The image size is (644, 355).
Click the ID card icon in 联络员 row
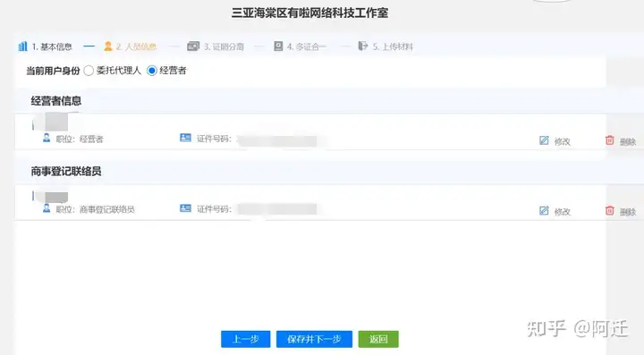tap(186, 208)
